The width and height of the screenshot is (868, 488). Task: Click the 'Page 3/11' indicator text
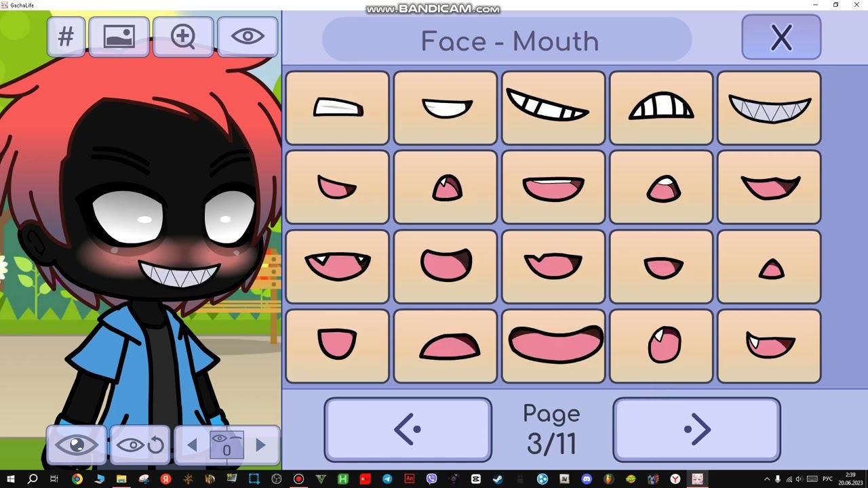pyautogui.click(x=552, y=429)
